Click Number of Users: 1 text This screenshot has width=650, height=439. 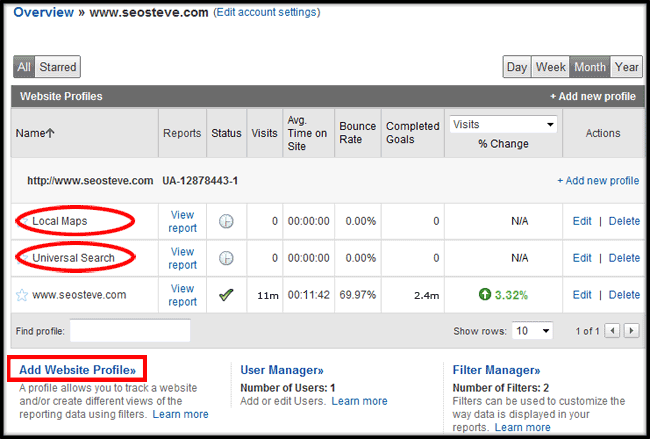(288, 388)
